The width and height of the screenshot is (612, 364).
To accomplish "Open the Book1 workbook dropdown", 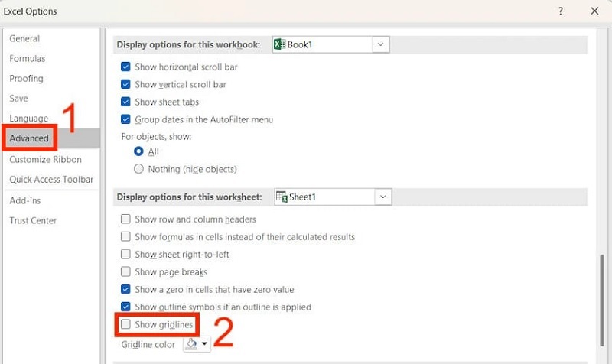I will (x=381, y=45).
